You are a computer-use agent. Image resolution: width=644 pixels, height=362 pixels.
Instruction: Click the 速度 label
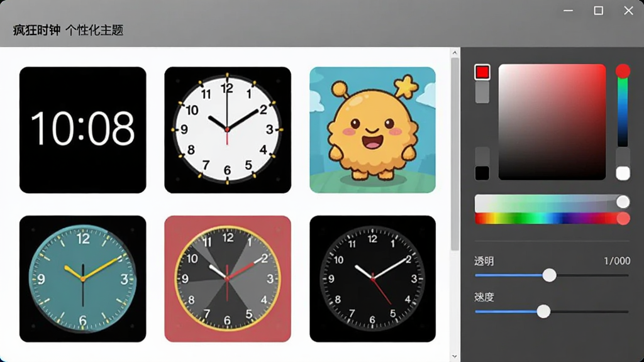(484, 297)
